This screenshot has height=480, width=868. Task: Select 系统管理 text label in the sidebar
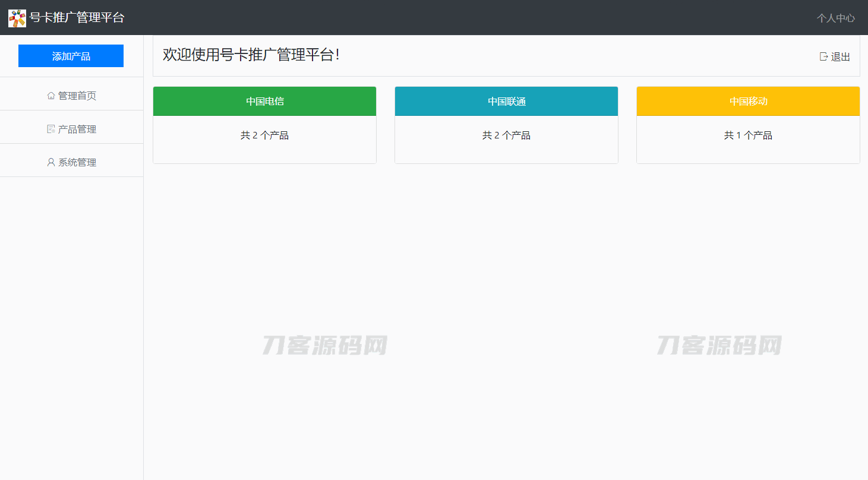[x=77, y=162]
